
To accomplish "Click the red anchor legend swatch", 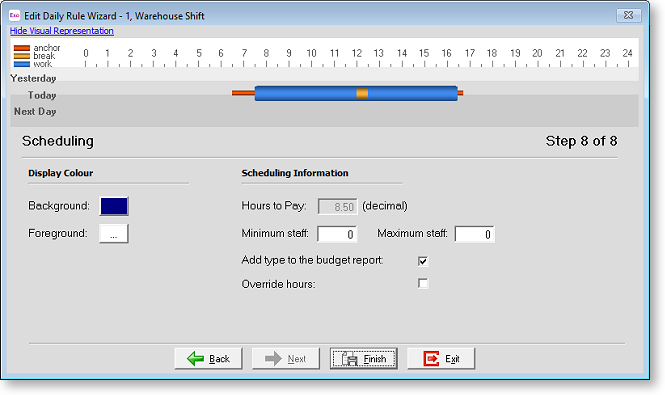I will click(x=22, y=48).
